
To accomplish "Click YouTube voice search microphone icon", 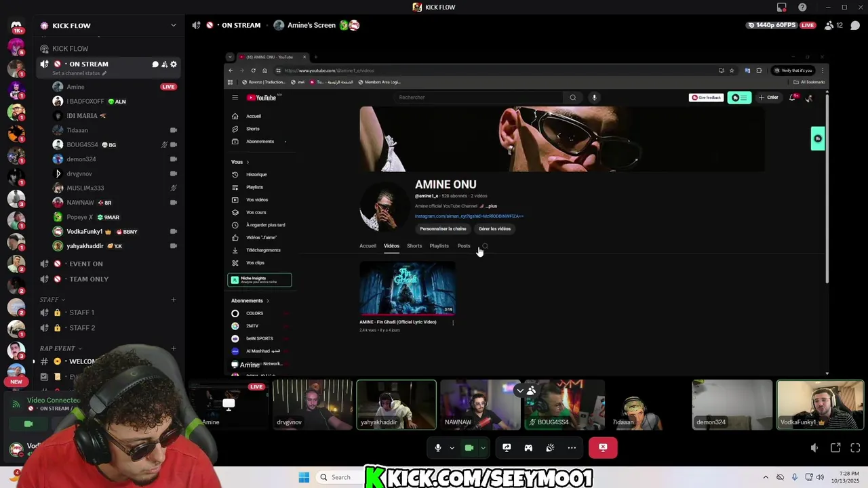I will (x=594, y=98).
